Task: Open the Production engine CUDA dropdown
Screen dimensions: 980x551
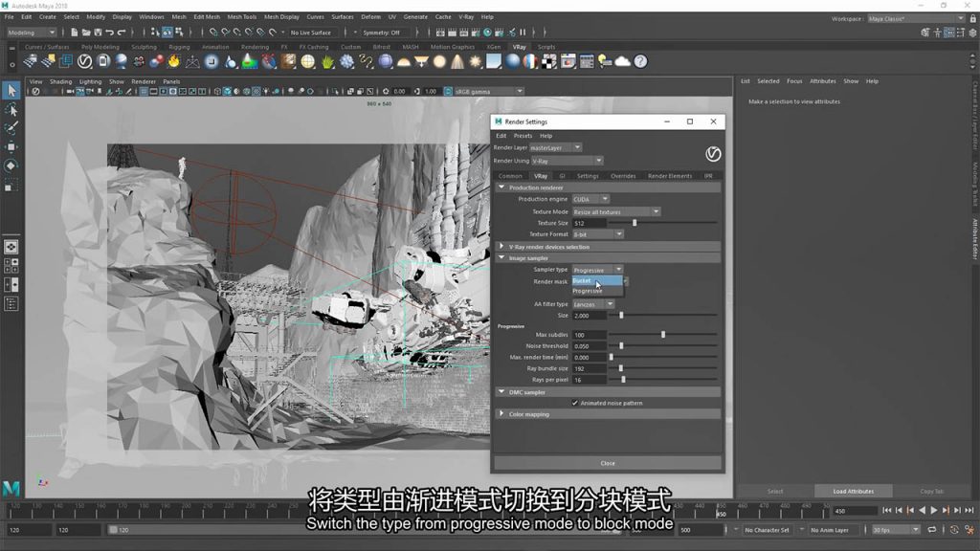Action: pyautogui.click(x=590, y=199)
